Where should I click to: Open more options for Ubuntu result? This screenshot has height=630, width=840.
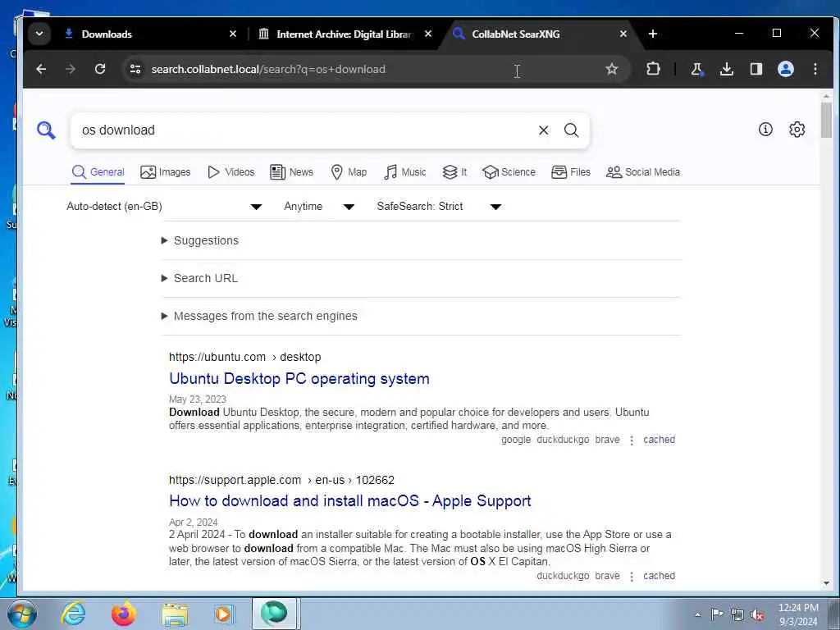(632, 441)
